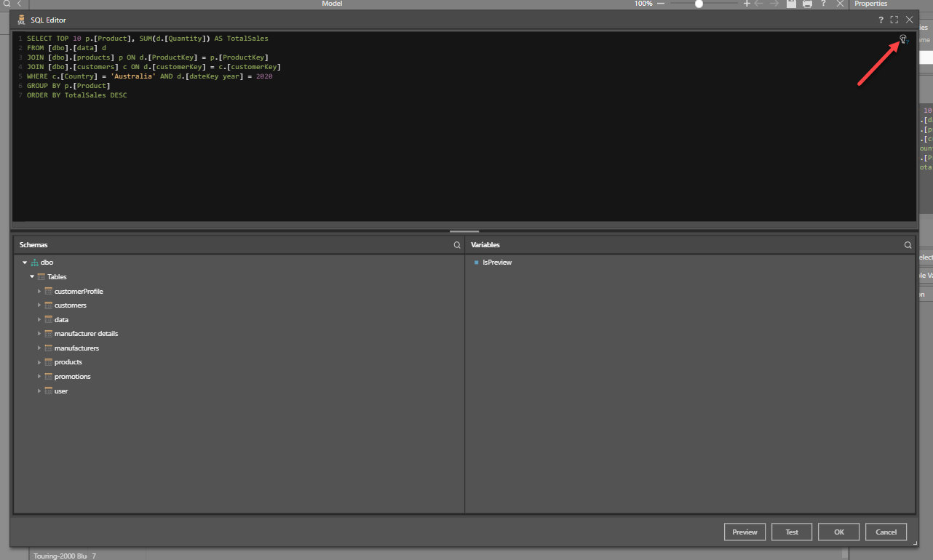The image size is (933, 560).
Task: Collapse the dbo schema node
Action: pos(25,263)
